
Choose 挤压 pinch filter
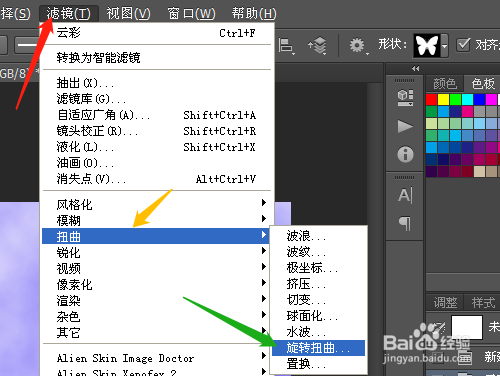[318, 284]
